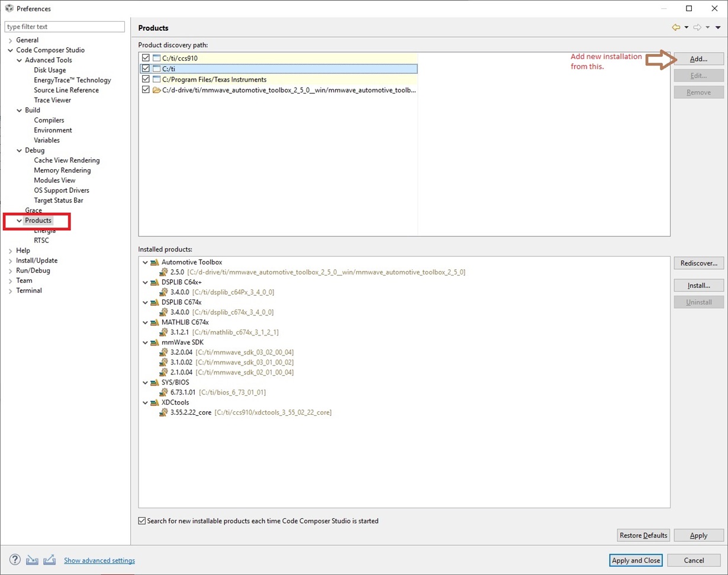Click the Install... button
This screenshot has height=575, width=728.
[x=698, y=286]
